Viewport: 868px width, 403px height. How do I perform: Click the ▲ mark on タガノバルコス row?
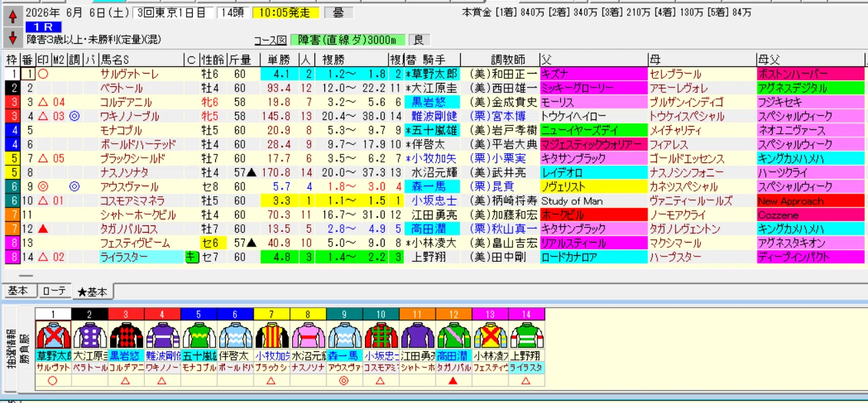42,229
